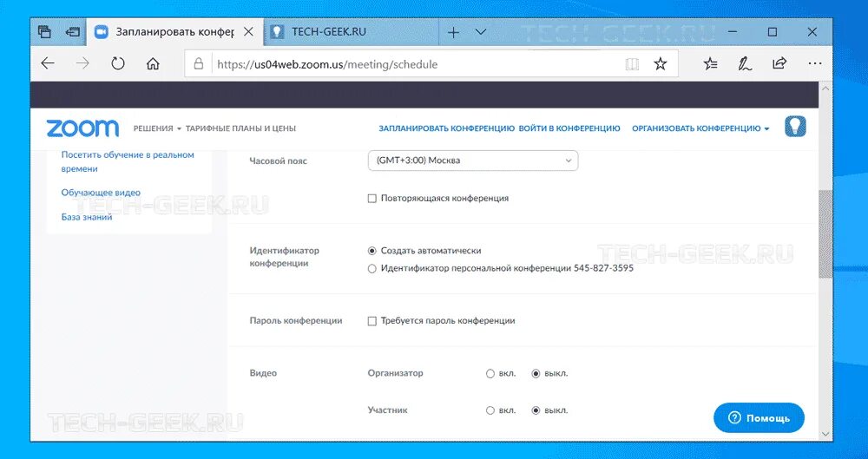This screenshot has height=459, width=868.
Task: Click set these tabs aside icon
Action: (x=73, y=31)
